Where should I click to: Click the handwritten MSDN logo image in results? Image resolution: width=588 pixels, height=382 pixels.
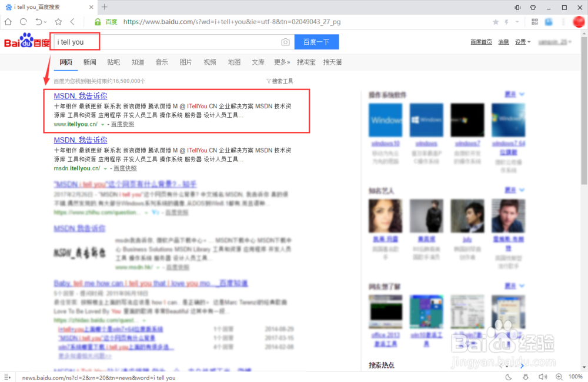click(x=79, y=253)
